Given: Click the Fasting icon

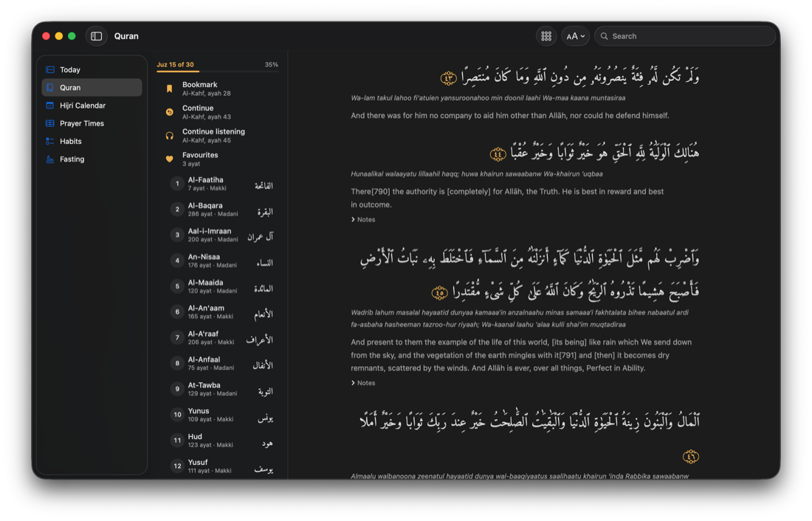Looking at the screenshot, I should point(50,159).
